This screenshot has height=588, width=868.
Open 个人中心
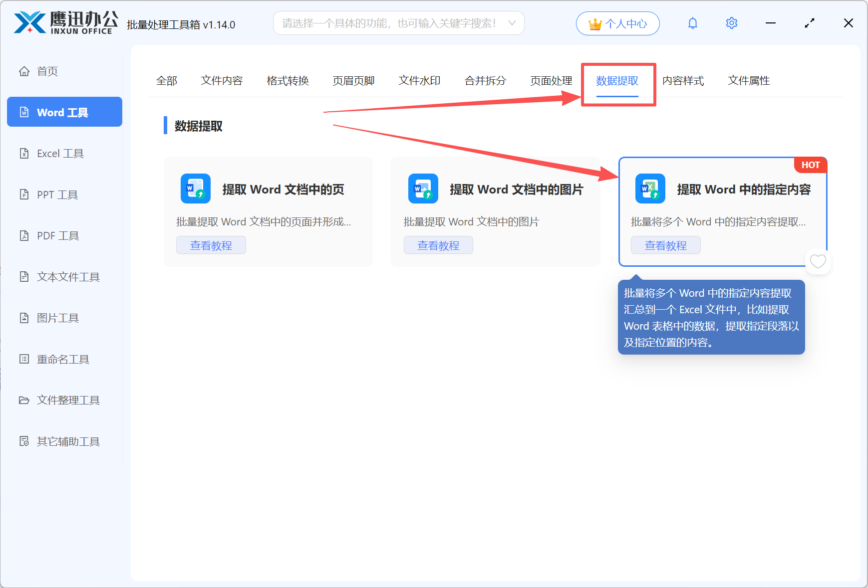click(617, 23)
